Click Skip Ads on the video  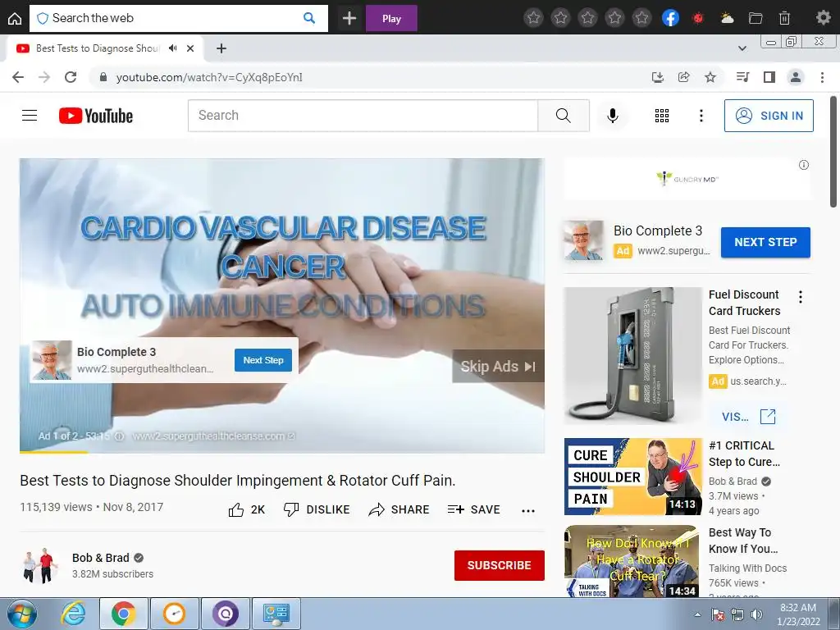coord(498,367)
